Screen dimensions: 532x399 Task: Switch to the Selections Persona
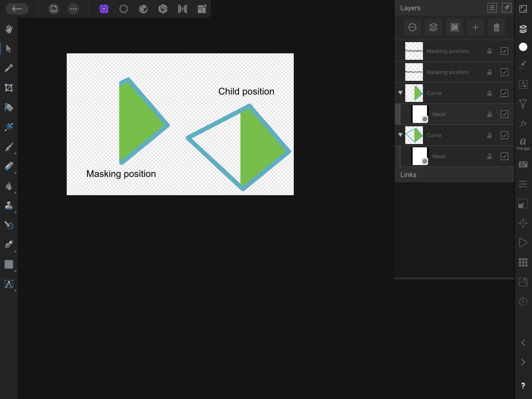(124, 9)
